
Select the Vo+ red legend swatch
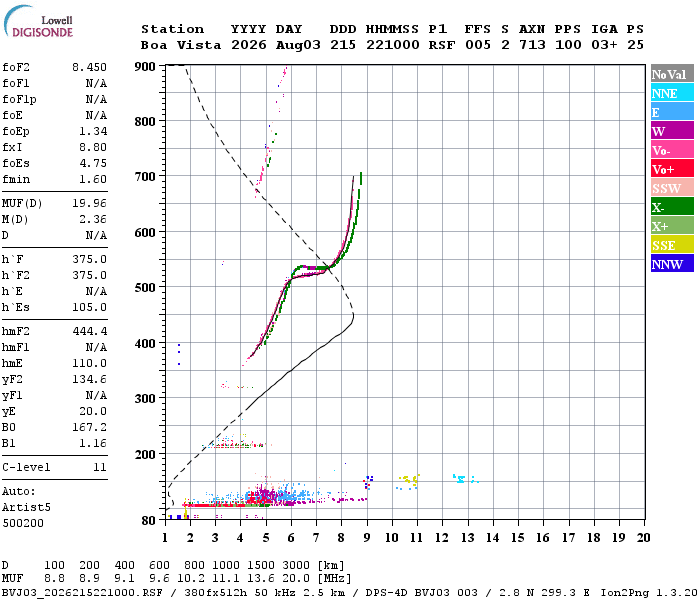672,169
